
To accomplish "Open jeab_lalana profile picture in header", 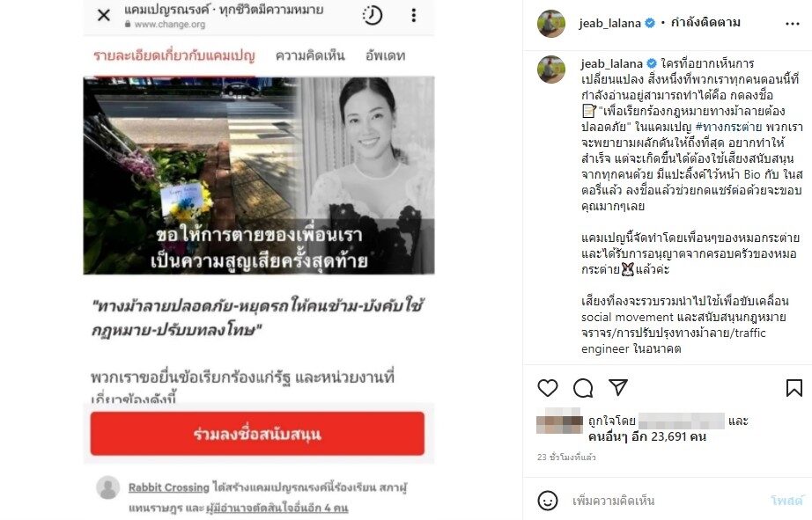I will [551, 23].
